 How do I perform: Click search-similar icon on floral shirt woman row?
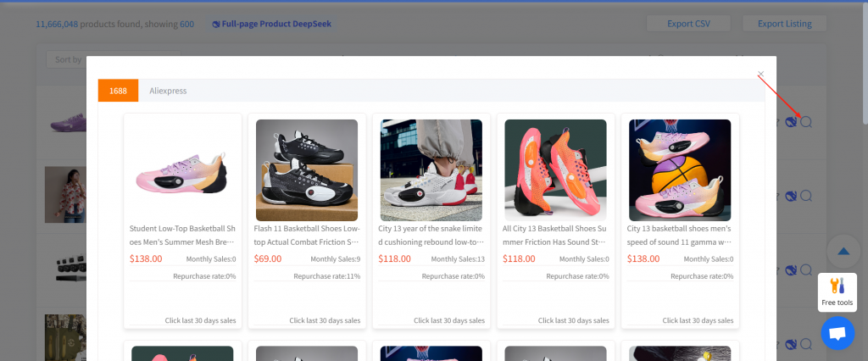(x=806, y=196)
